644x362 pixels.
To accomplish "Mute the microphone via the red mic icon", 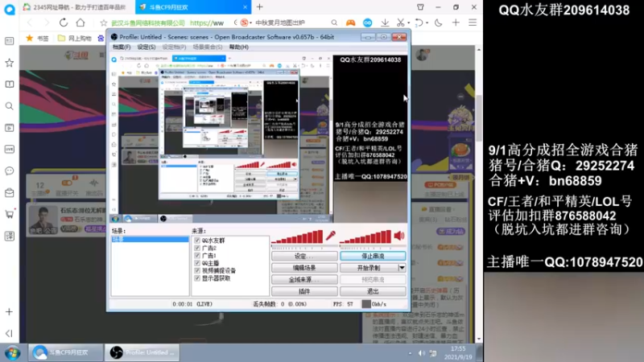I will 331,236.
